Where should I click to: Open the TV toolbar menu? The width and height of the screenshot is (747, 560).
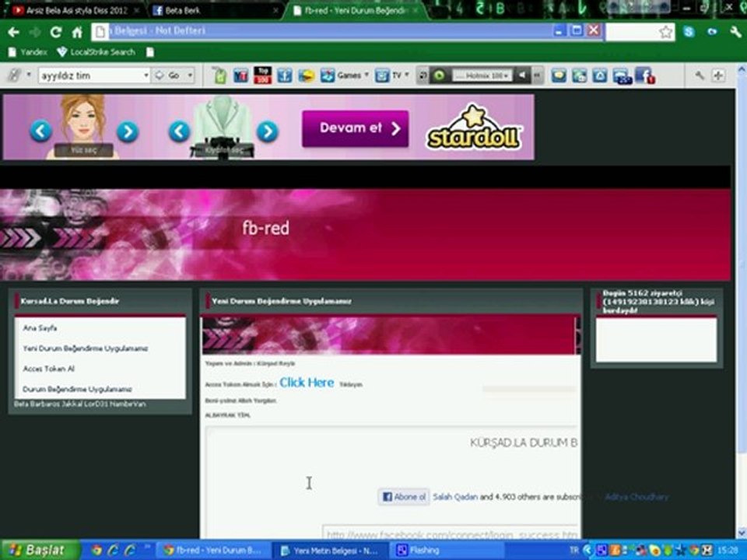391,75
